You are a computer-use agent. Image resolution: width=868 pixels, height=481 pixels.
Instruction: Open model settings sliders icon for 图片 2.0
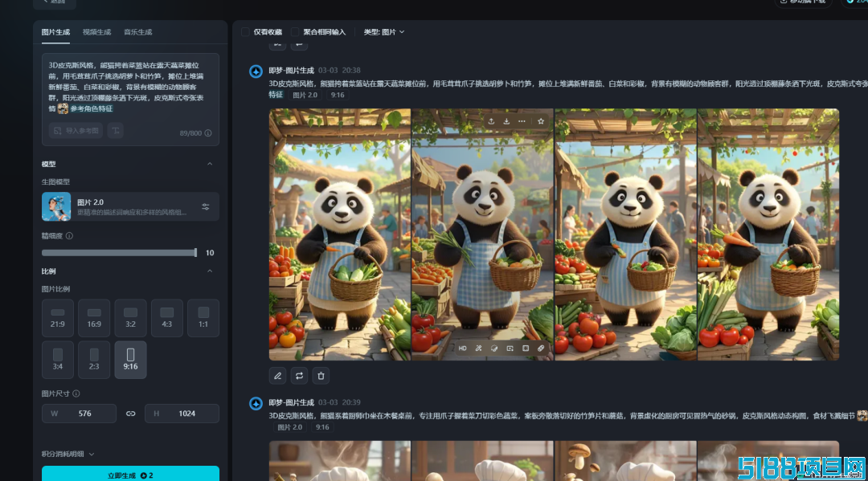pos(206,207)
